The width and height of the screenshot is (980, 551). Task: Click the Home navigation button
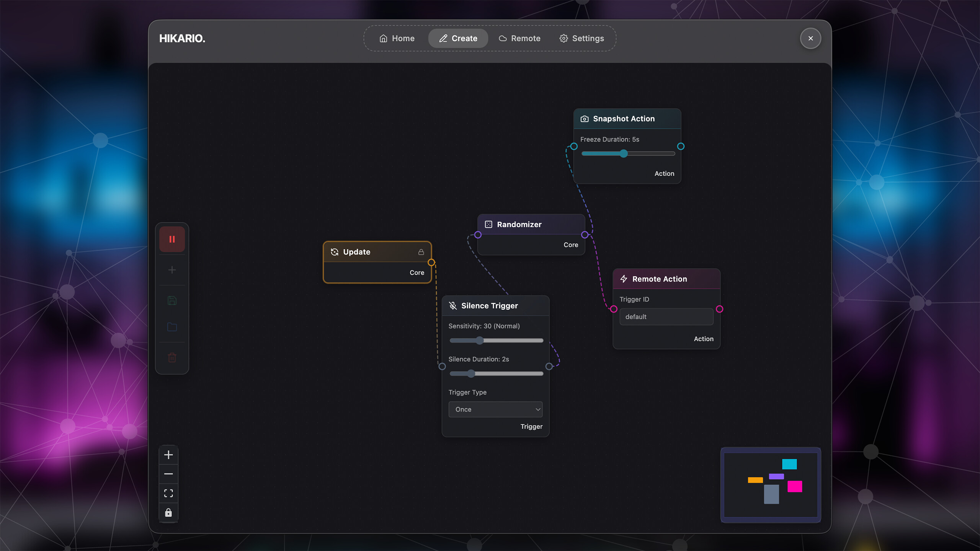(397, 38)
